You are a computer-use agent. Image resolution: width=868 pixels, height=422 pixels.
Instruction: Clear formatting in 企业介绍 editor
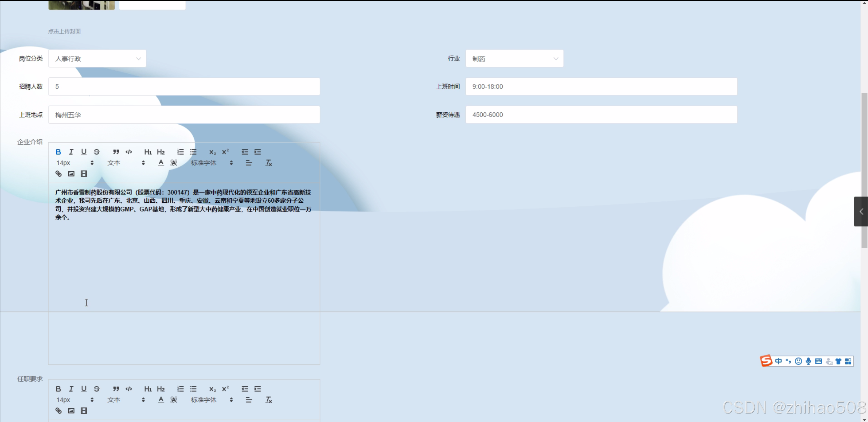pyautogui.click(x=268, y=163)
